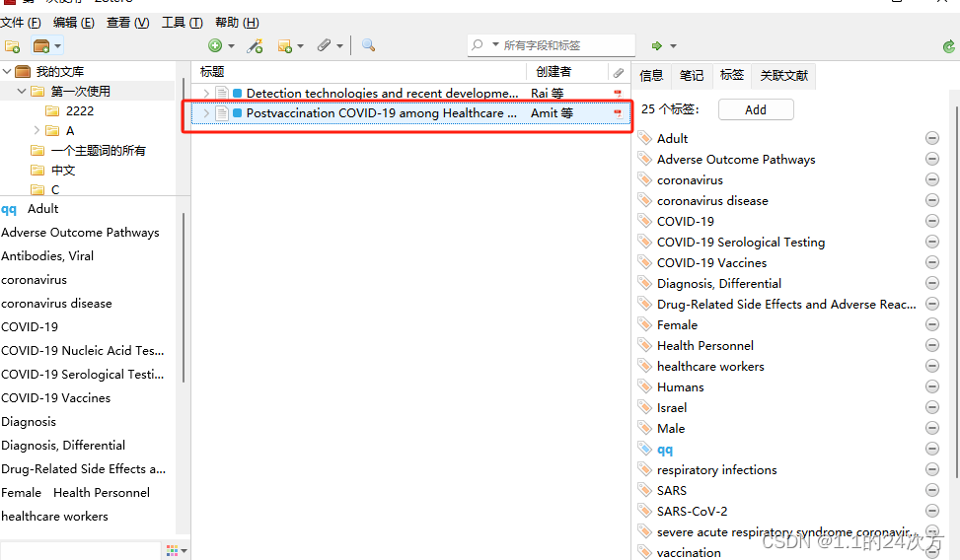Open the Locate dropdown arrow
The height and width of the screenshot is (560, 960).
tap(674, 46)
